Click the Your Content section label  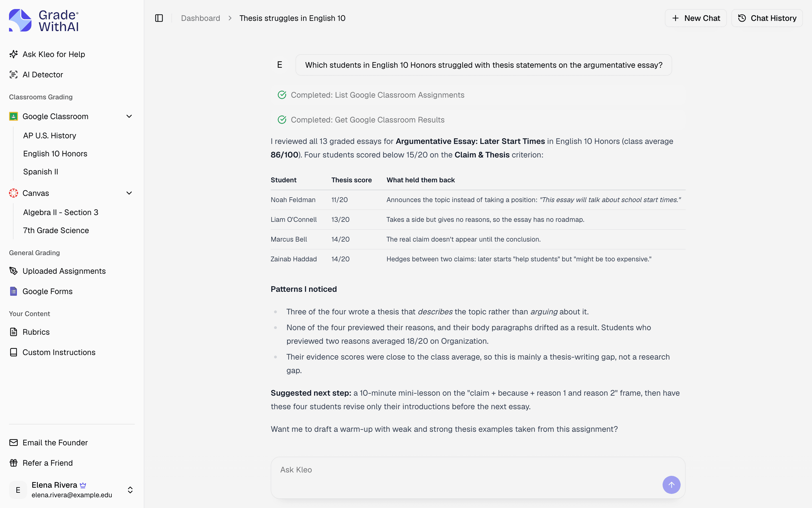click(30, 314)
